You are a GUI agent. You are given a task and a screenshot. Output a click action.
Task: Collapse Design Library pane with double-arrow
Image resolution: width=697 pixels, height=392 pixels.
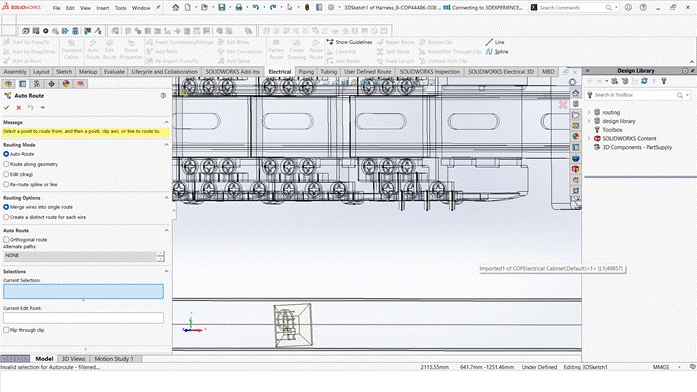coord(588,71)
